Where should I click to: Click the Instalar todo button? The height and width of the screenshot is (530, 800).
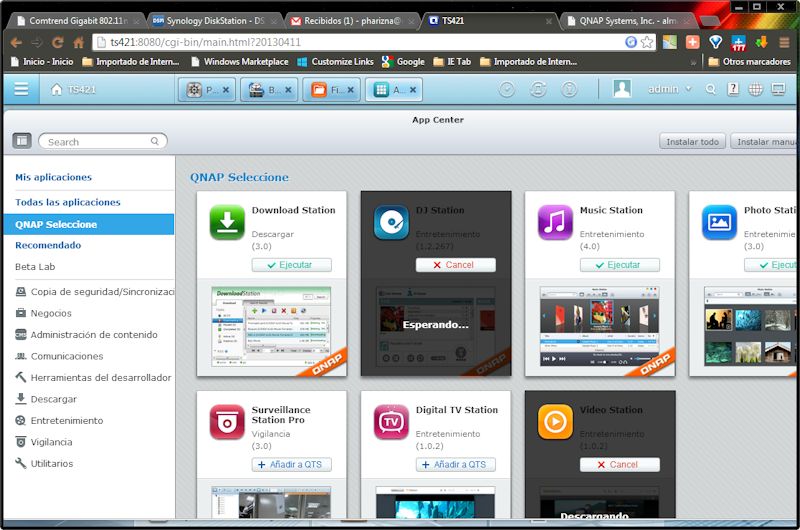click(692, 141)
